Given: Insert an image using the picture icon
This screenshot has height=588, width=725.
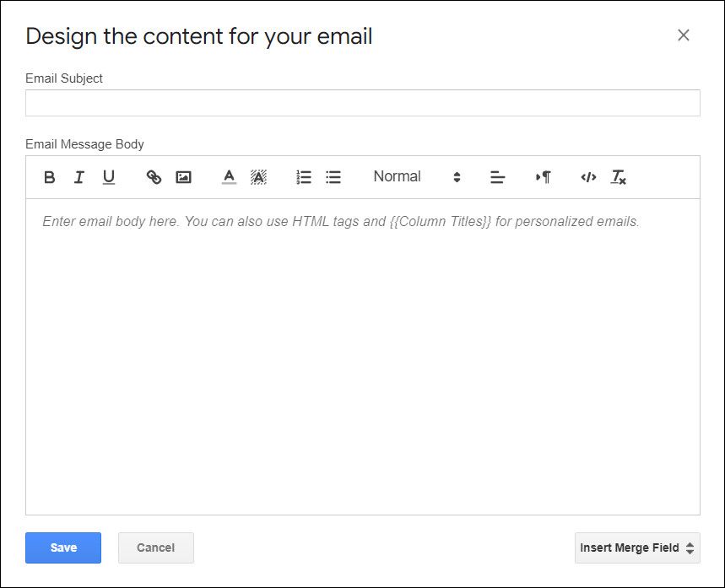Looking at the screenshot, I should tap(183, 177).
